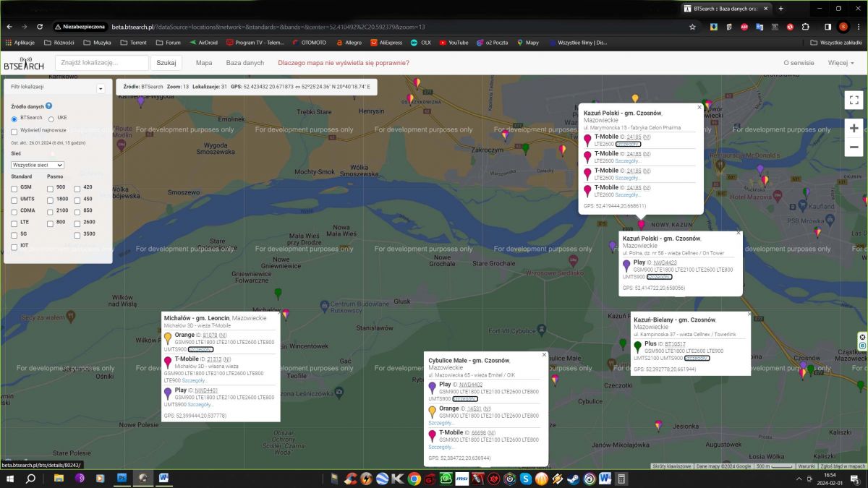Close the Cybulice Małe popup
This screenshot has width=868, height=488.
[544, 354]
